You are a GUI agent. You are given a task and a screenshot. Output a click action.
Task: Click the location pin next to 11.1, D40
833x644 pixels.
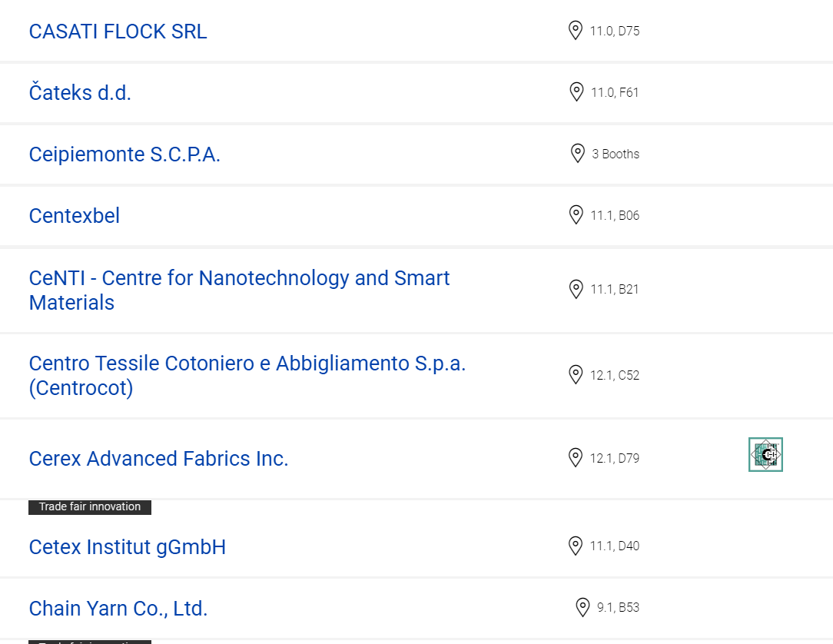coord(576,546)
